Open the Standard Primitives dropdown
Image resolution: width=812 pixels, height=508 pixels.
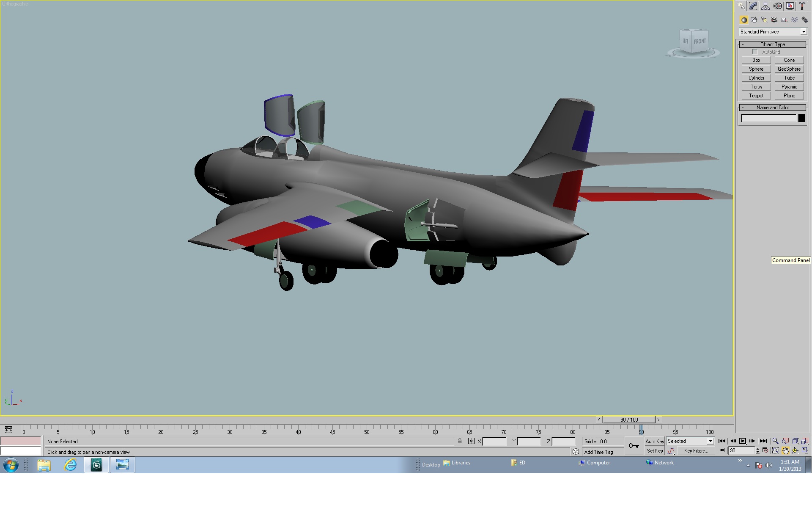pyautogui.click(x=773, y=32)
